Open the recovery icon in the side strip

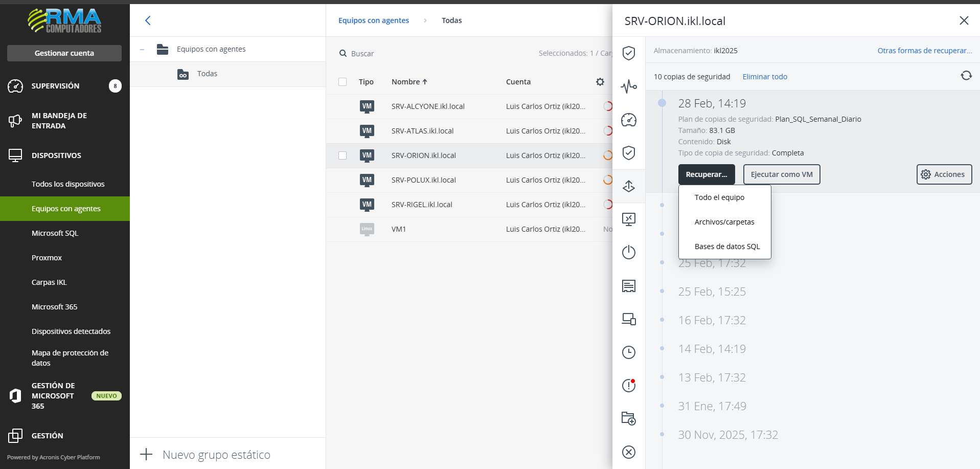pyautogui.click(x=628, y=186)
